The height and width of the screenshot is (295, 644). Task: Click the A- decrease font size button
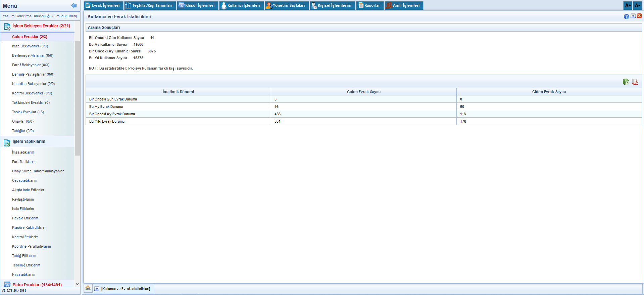(638, 5)
